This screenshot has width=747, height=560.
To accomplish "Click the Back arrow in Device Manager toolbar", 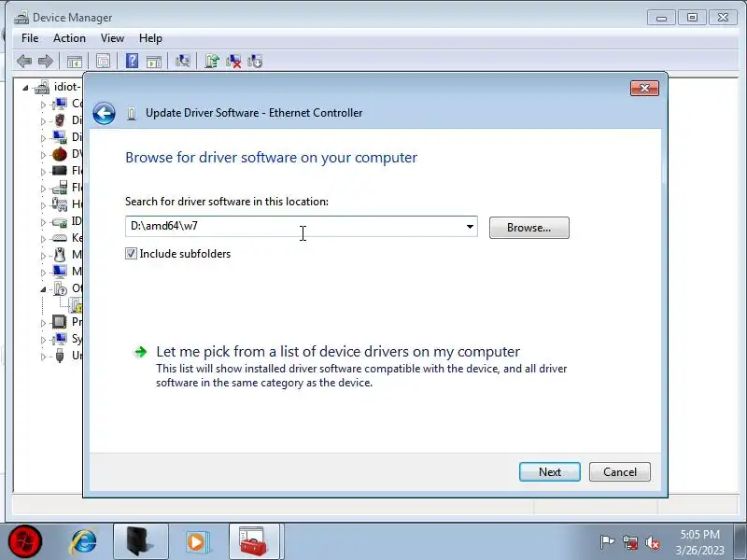I will tap(24, 61).
